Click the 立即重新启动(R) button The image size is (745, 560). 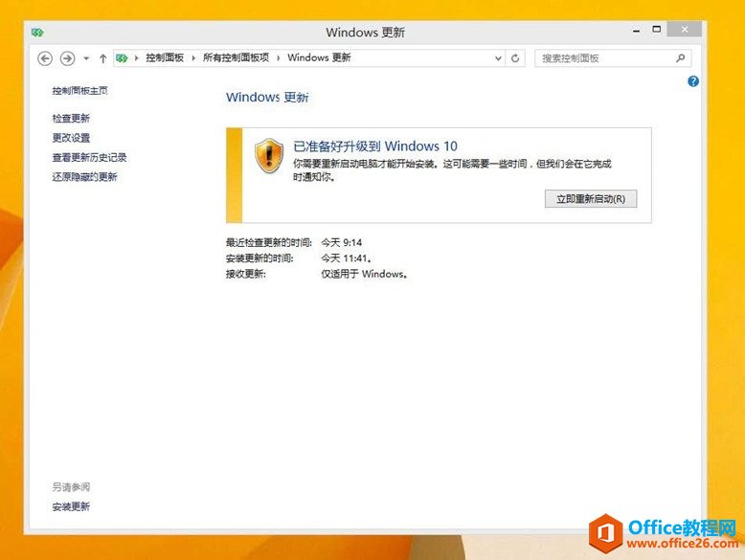(x=591, y=199)
